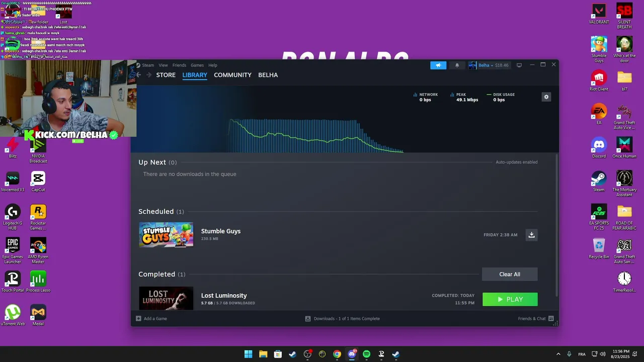The width and height of the screenshot is (644, 362).
Task: Click microphone icon in system tray
Action: pyautogui.click(x=569, y=354)
